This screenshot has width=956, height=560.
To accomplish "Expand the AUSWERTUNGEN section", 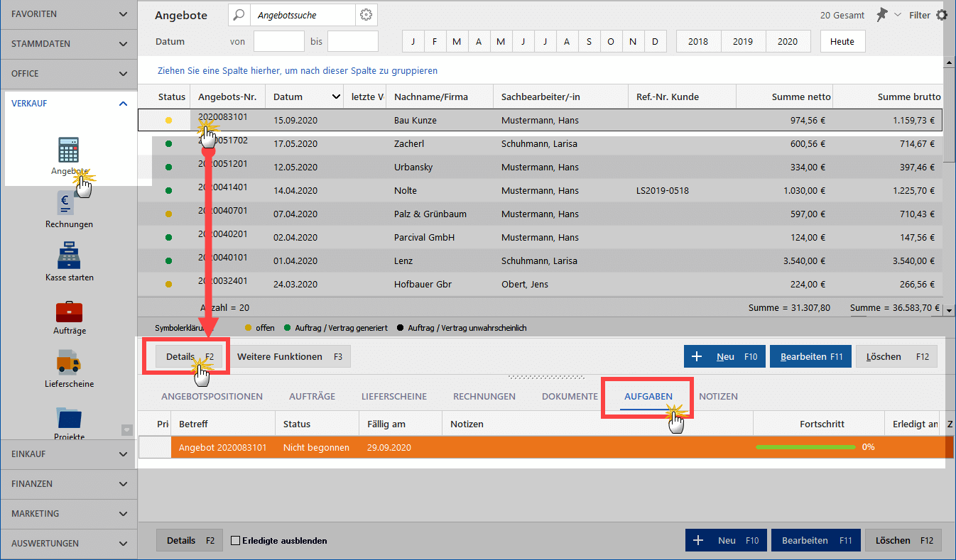I will (x=124, y=544).
